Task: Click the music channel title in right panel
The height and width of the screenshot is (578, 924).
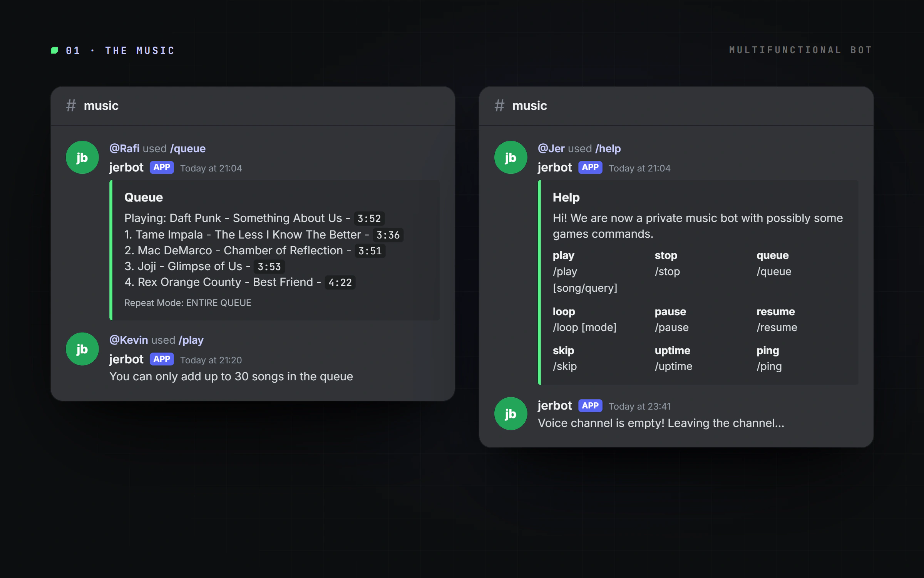Action: point(529,106)
